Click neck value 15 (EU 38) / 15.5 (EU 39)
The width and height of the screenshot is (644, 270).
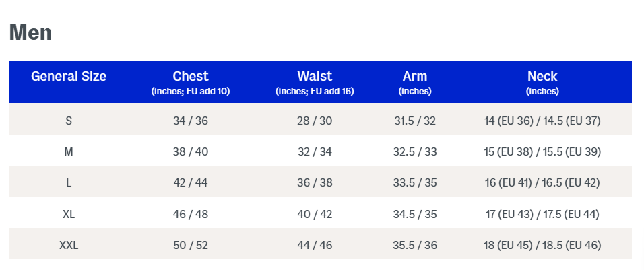point(542,152)
